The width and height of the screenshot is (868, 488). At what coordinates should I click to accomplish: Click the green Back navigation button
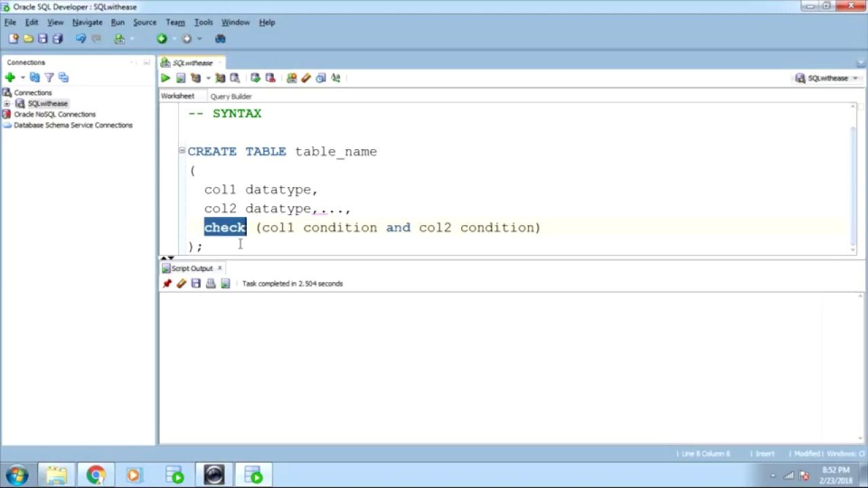[x=161, y=39]
